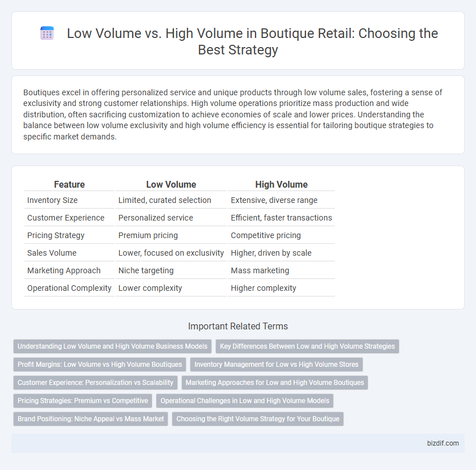Open Brand Positioning: Niche Appeal vs Mass Market

(x=91, y=418)
